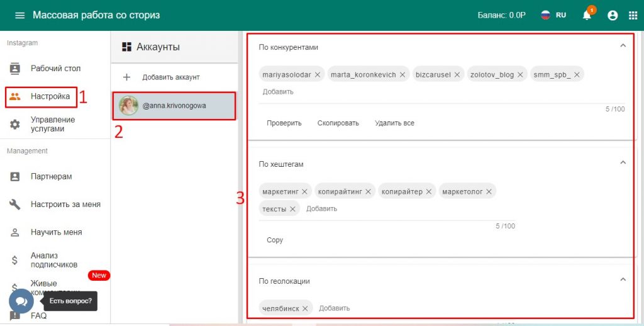Screen dimensions: 644x326
Task: Remove the zolotov_blog competitor chip
Action: tap(520, 74)
